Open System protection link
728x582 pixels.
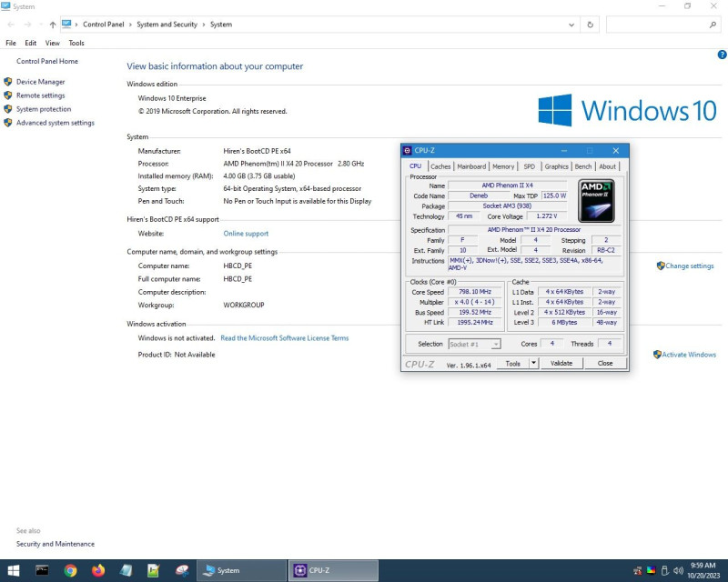tap(44, 109)
